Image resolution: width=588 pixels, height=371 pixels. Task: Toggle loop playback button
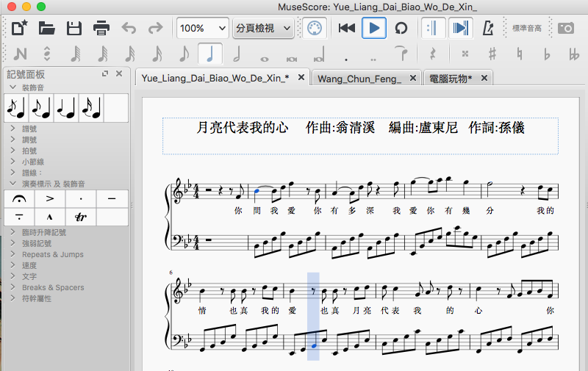click(x=401, y=29)
